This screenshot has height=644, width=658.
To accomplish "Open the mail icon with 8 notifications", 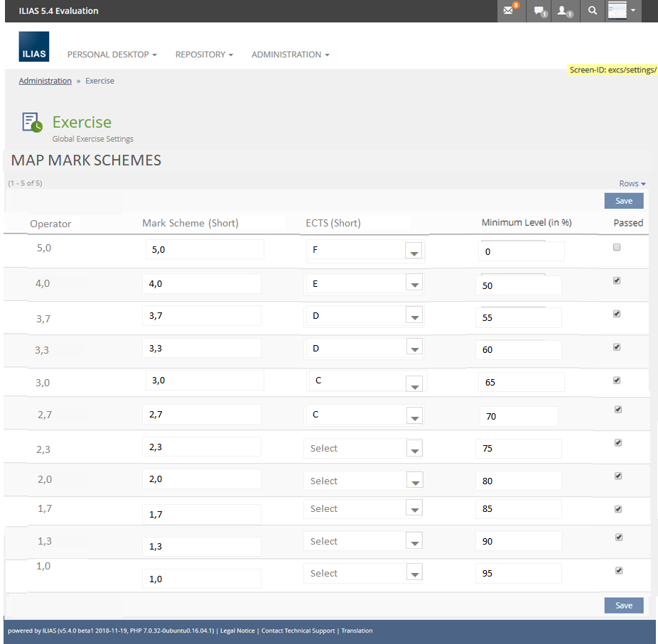I will 509,11.
